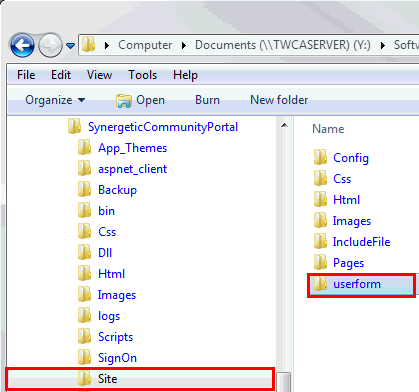Click the Images folder icon in tree
The height and width of the screenshot is (392, 419).
(84, 295)
